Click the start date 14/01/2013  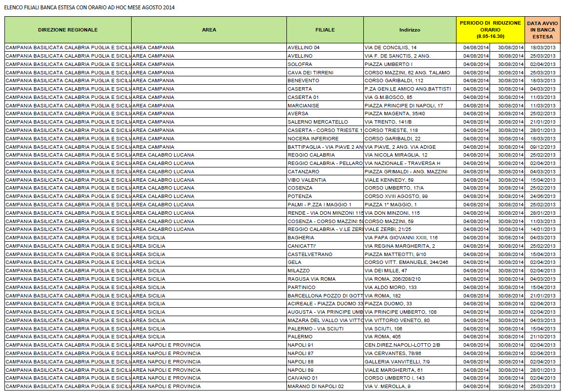coord(543,229)
